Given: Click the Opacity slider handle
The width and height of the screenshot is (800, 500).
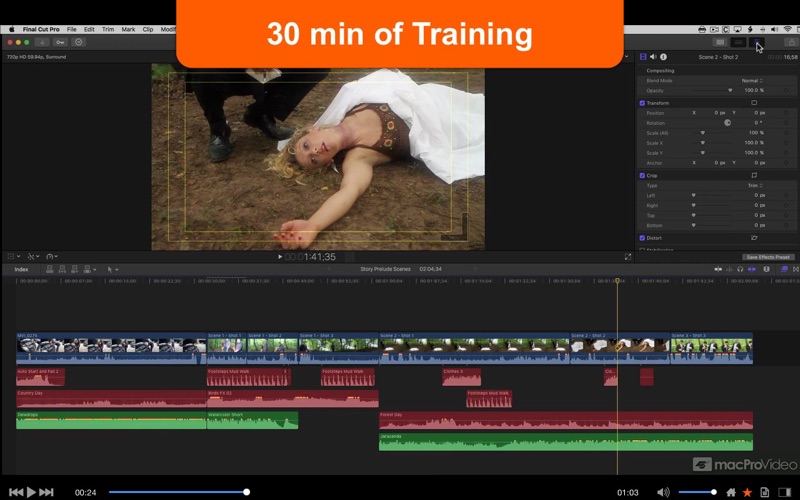Looking at the screenshot, I should click(x=730, y=90).
